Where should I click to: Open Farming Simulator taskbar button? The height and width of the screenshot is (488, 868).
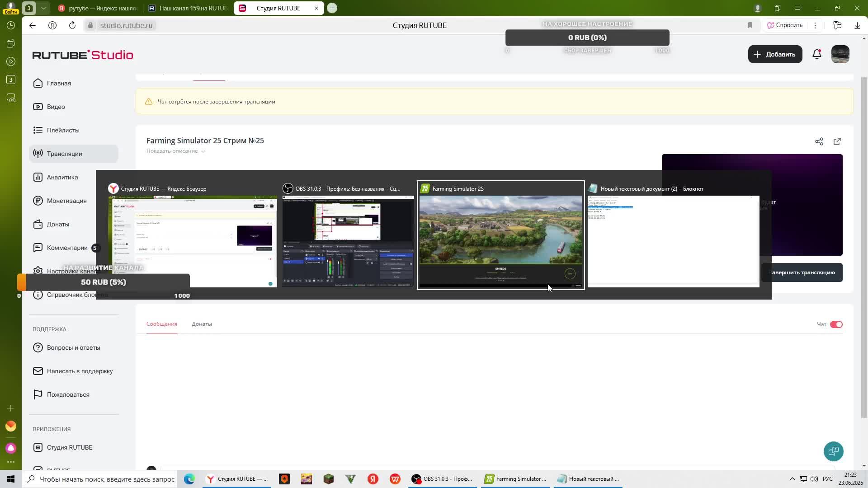(516, 479)
